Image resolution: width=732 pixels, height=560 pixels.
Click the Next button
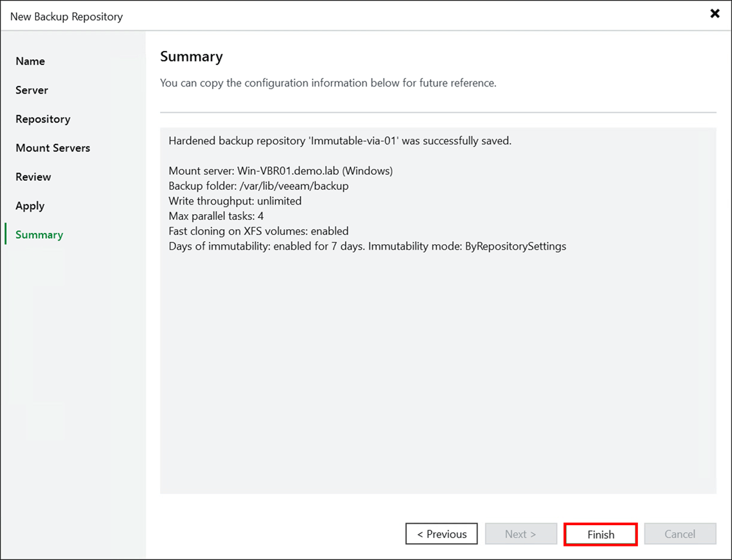point(520,534)
